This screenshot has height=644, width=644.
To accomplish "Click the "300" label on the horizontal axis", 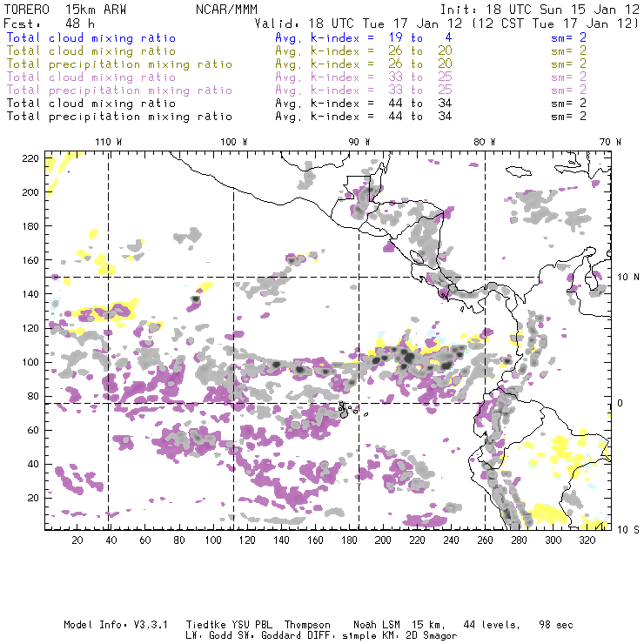I will coord(553,540).
